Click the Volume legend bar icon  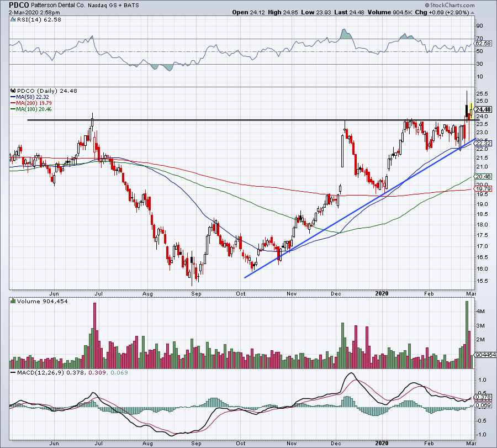click(x=13, y=301)
